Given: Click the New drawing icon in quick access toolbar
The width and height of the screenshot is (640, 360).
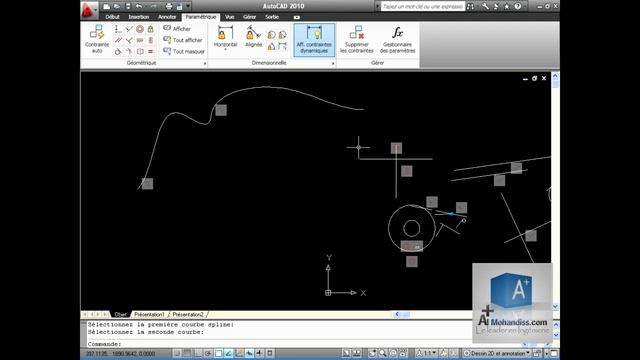Looking at the screenshot, I should pyautogui.click(x=106, y=6).
